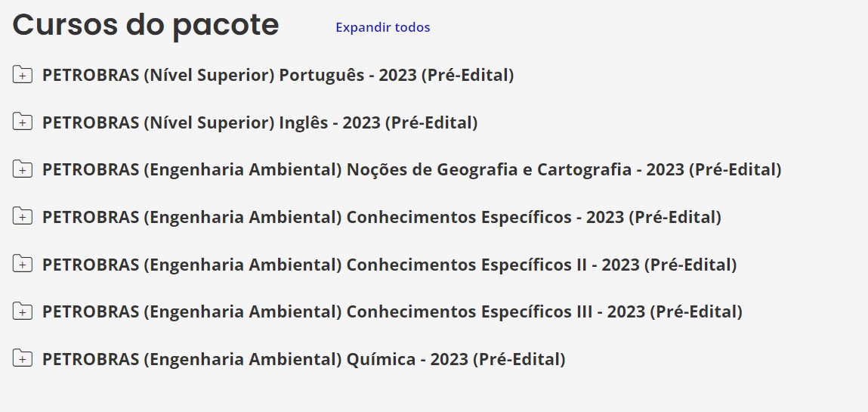Expand the Química 2023 Pré-Edital row
The image size is (868, 412).
pos(23,359)
